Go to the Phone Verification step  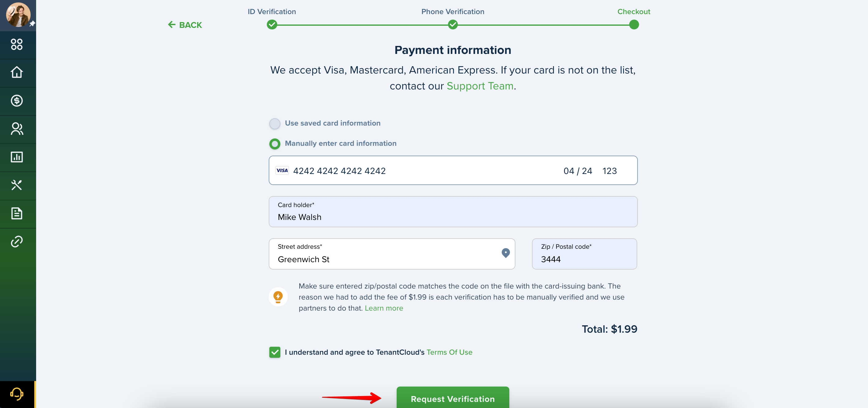453,25
